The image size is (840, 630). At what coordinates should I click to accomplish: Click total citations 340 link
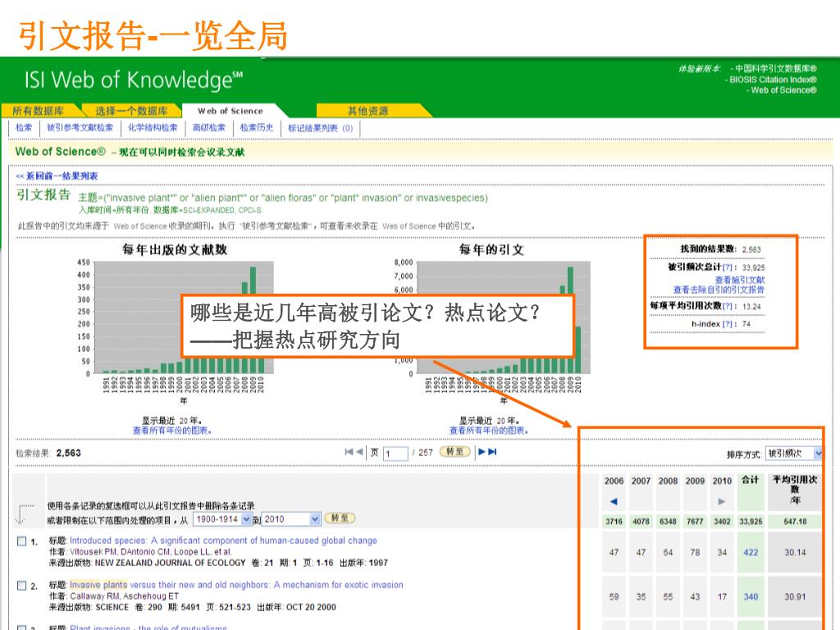[x=751, y=597]
